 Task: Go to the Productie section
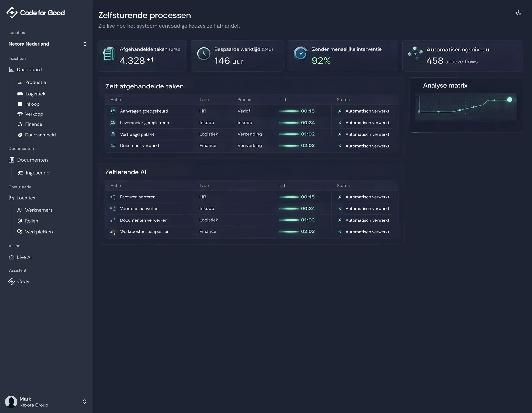(35, 82)
